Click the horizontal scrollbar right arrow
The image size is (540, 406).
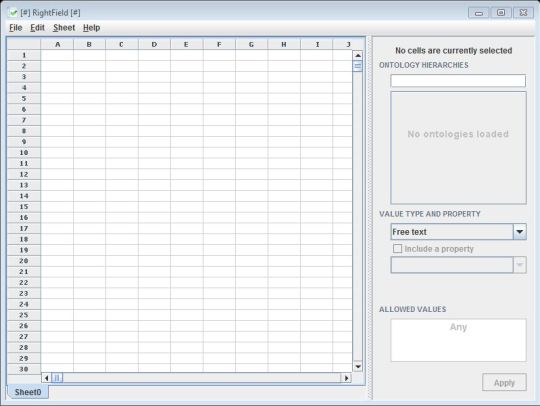click(346, 378)
